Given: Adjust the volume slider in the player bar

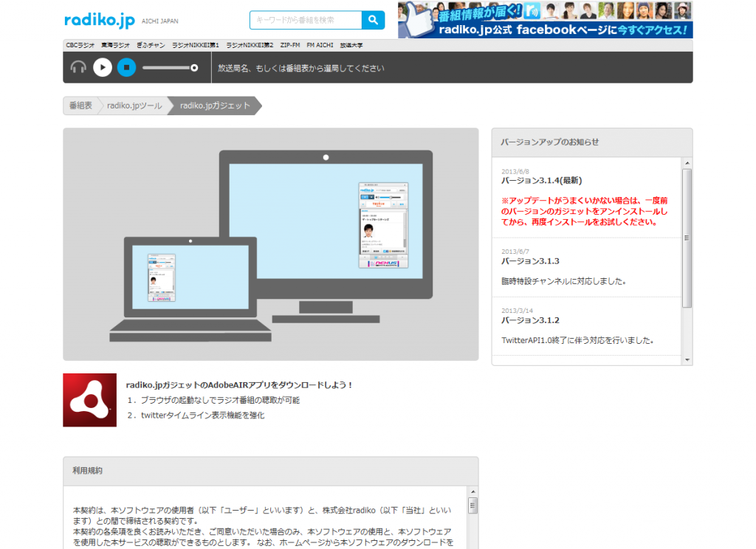Looking at the screenshot, I should pyautogui.click(x=170, y=67).
